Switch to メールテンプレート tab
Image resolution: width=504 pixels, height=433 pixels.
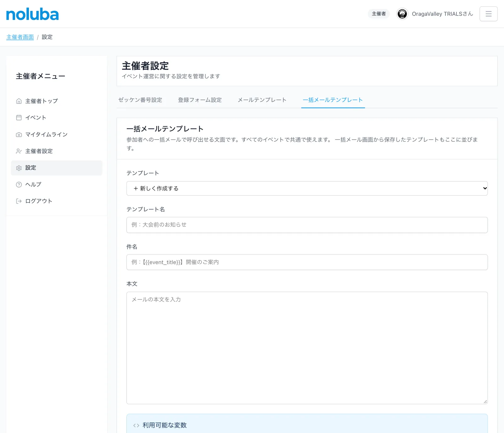(x=262, y=100)
